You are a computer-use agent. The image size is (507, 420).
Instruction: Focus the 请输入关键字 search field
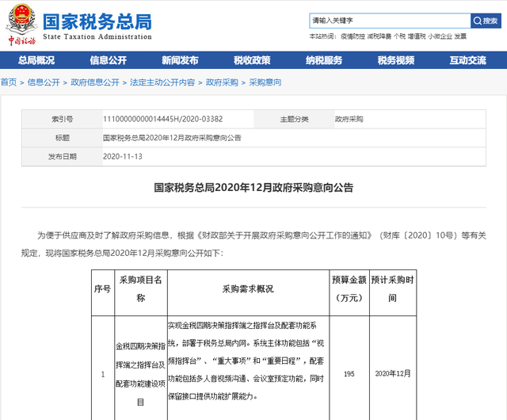(x=390, y=21)
